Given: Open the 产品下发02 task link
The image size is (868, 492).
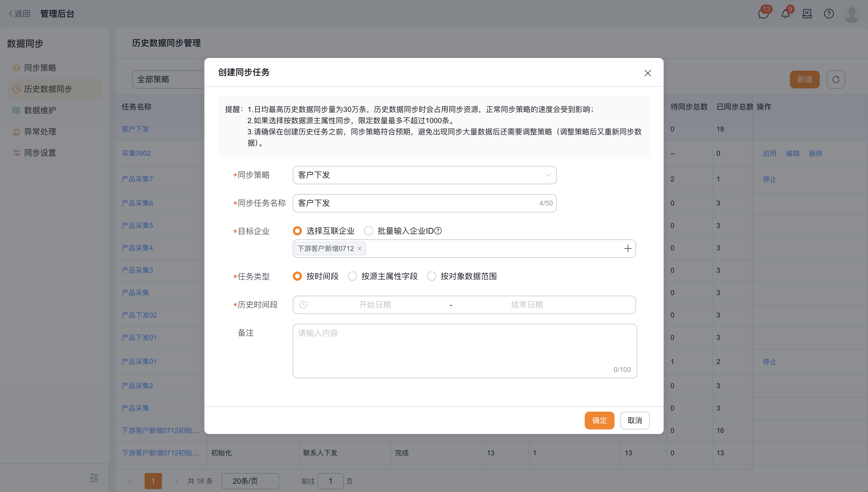Looking at the screenshot, I should point(139,315).
